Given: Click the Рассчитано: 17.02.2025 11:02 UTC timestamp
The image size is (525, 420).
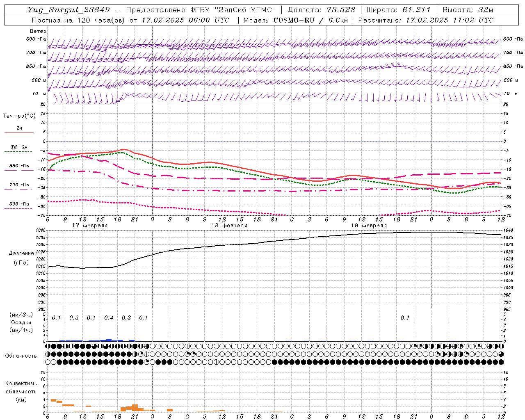Looking at the screenshot, I should tap(426, 20).
